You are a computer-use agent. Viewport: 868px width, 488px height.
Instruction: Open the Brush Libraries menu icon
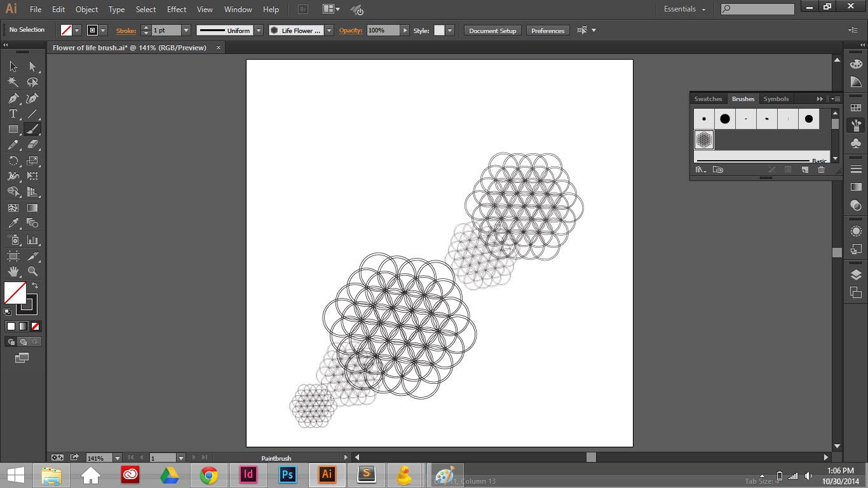(x=700, y=170)
